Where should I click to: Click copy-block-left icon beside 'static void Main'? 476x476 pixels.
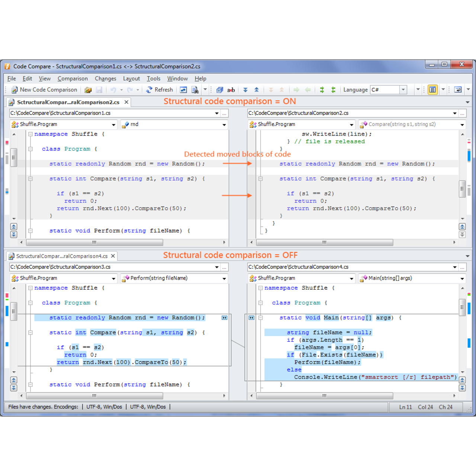pyautogui.click(x=251, y=318)
